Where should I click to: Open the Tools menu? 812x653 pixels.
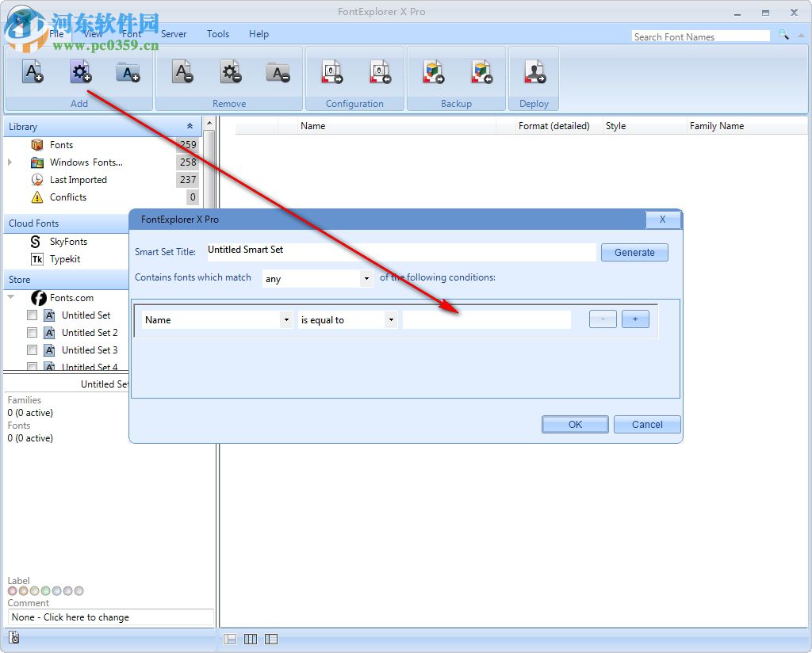coord(218,34)
